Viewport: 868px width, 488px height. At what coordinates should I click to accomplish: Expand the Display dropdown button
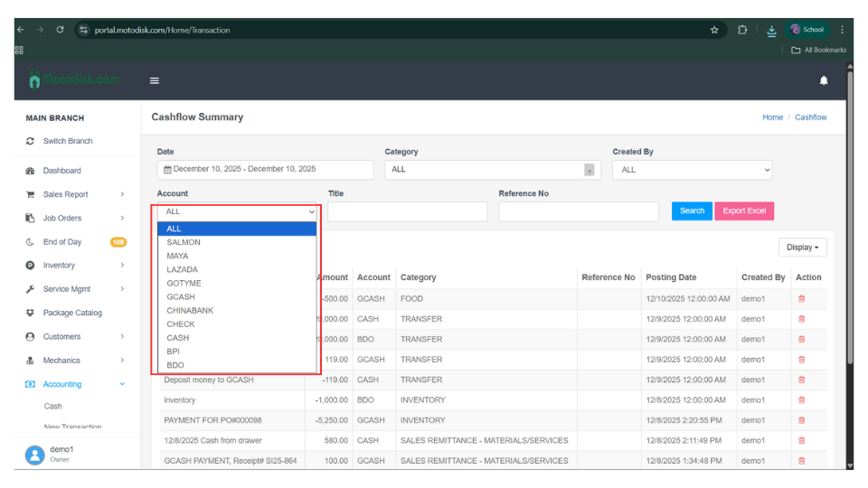click(x=802, y=247)
